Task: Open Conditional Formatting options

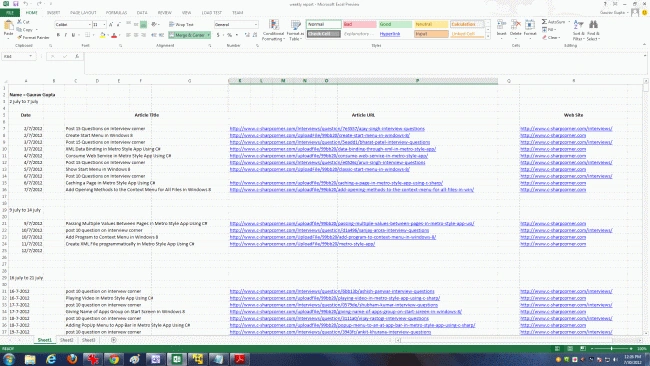Action: [x=273, y=30]
